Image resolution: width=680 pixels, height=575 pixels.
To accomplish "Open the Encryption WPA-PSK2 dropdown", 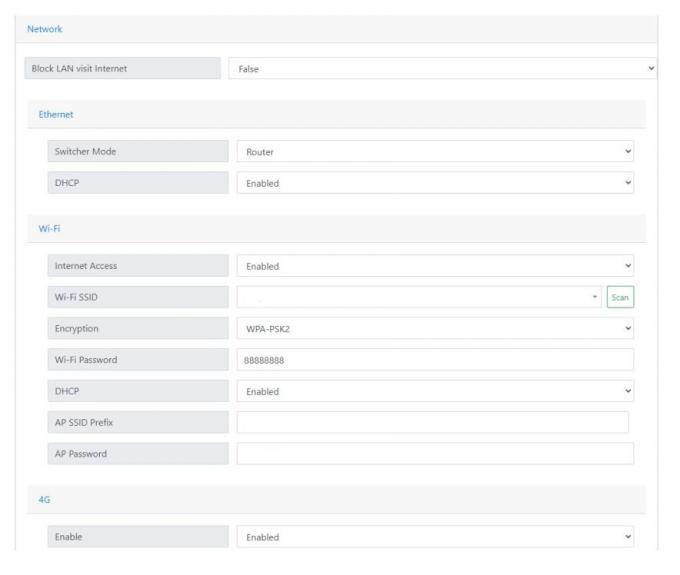I will click(435, 328).
